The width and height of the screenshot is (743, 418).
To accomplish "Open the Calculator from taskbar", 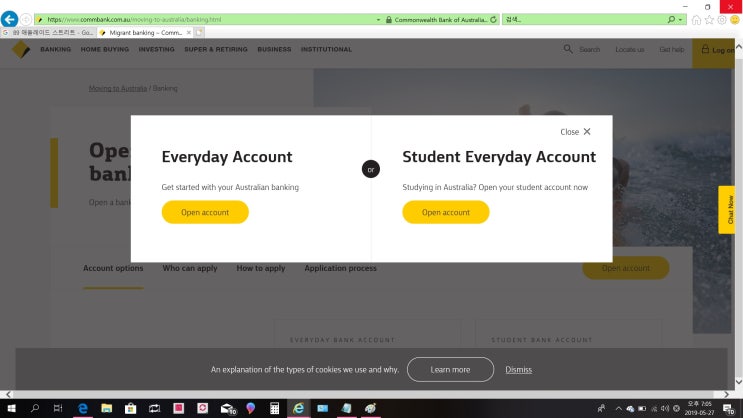I will click(274, 409).
